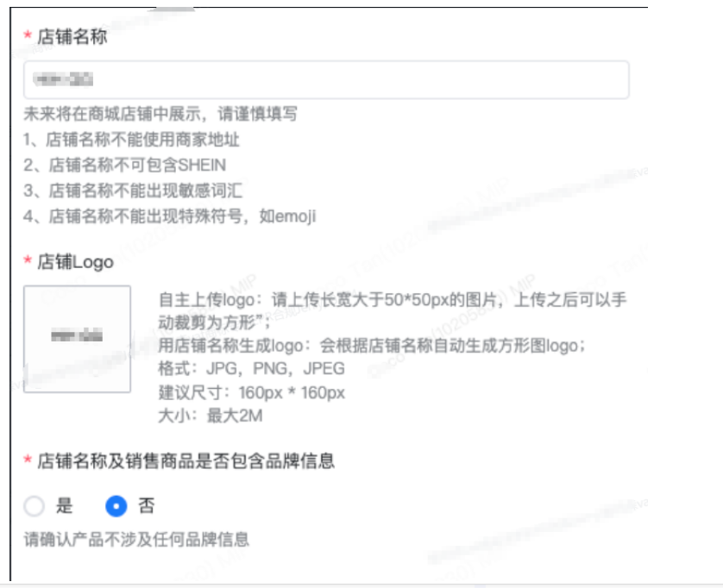Click the 店铺名称 text input field
723x588 pixels.
(326, 79)
